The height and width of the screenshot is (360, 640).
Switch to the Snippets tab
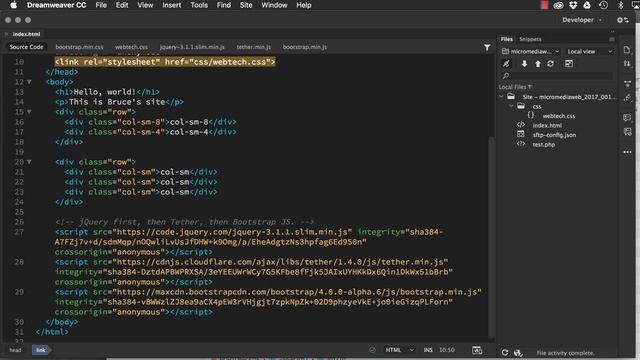click(x=530, y=39)
